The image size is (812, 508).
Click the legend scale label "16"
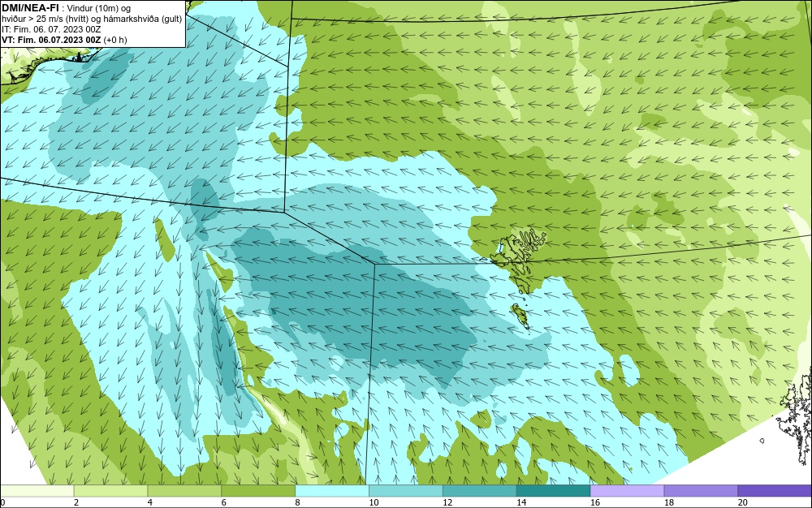(595, 502)
